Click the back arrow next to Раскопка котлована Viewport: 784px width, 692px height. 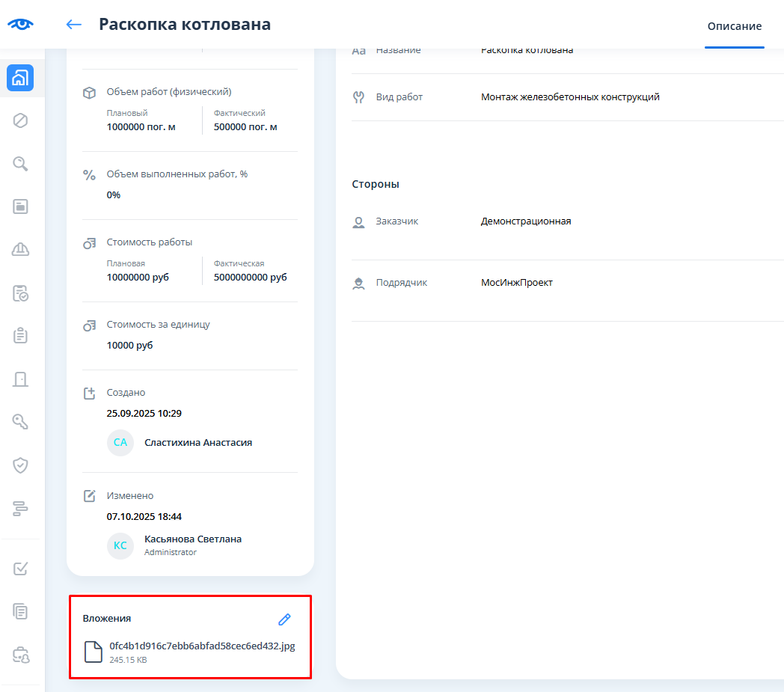[x=73, y=25]
